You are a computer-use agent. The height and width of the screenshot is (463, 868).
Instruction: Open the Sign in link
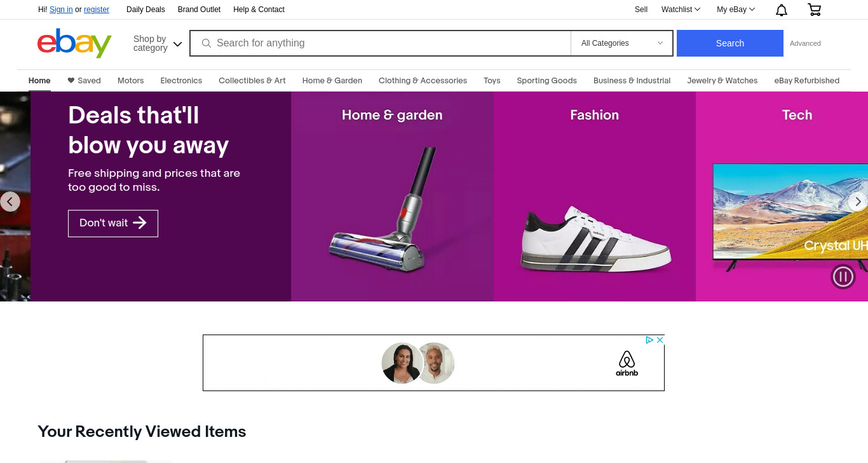(x=61, y=10)
